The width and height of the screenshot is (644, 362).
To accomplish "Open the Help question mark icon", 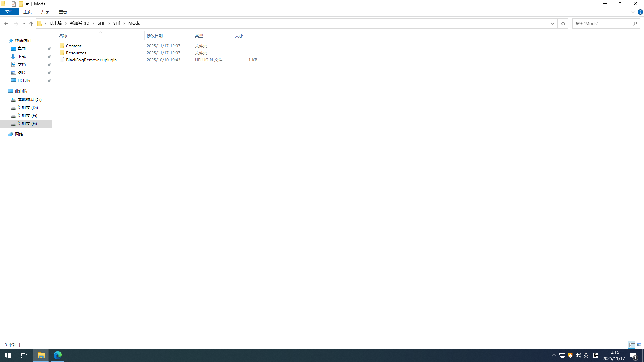I will pos(640,12).
